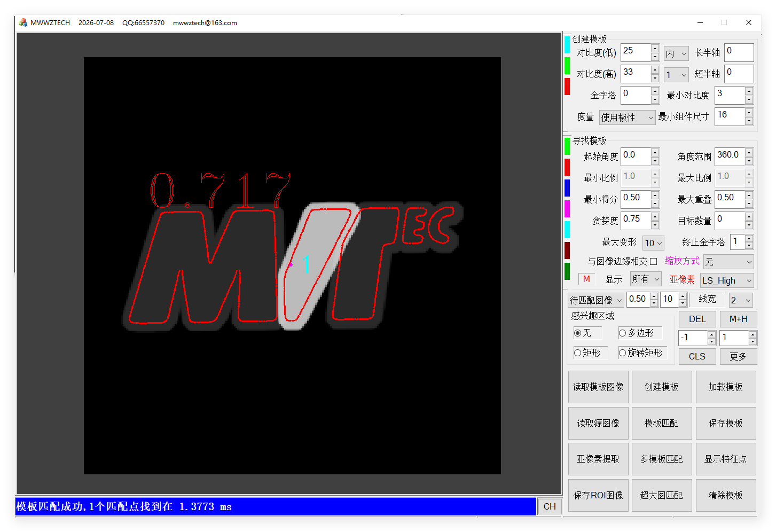Viewport: 776px width, 532px height.
Task: Click the MWWZTECH app icon in title bar
Action: [23, 22]
